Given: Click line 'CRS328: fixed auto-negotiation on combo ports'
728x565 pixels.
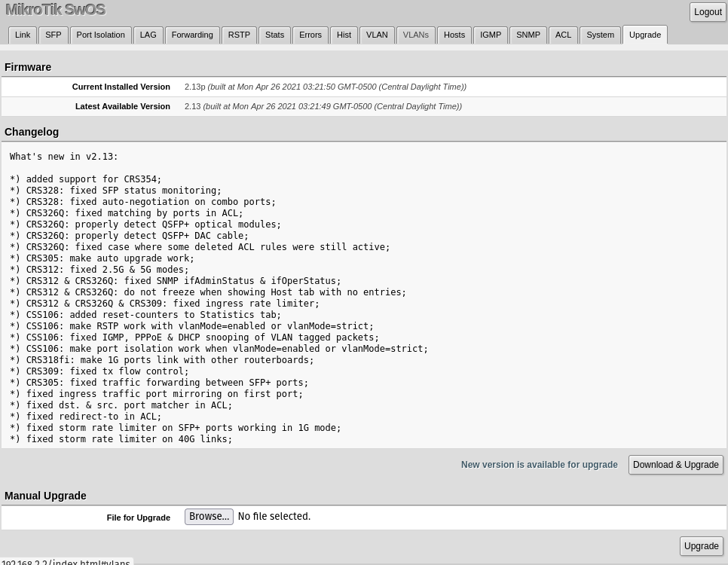Looking at the screenshot, I should coord(142,202).
